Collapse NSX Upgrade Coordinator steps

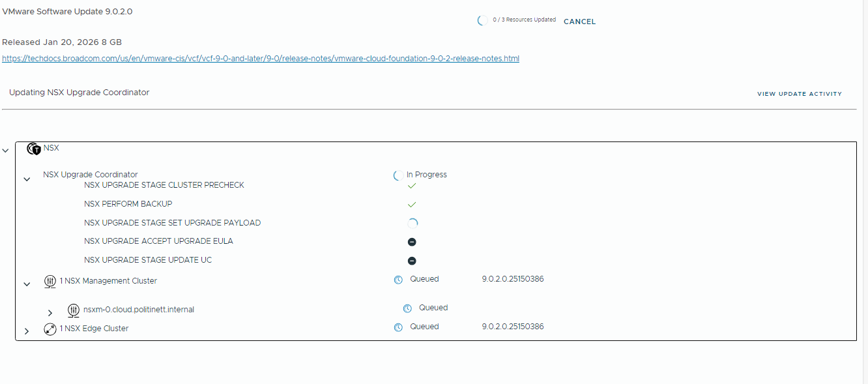tap(27, 179)
